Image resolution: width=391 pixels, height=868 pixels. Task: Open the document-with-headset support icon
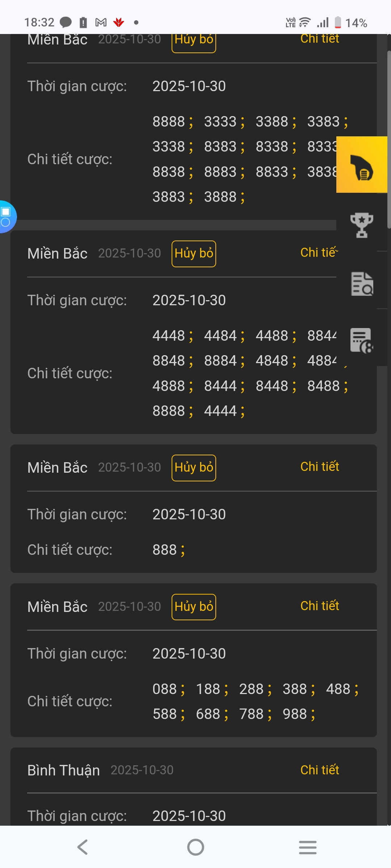(x=362, y=340)
